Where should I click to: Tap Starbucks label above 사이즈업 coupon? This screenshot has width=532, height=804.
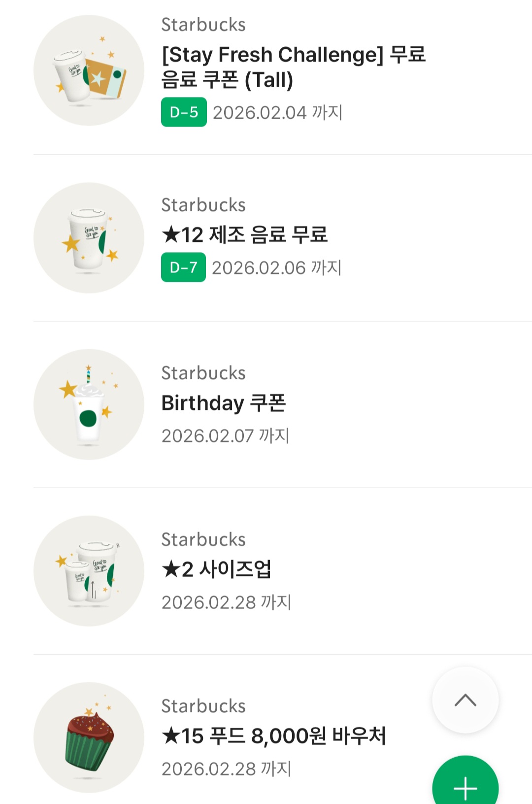(x=203, y=540)
